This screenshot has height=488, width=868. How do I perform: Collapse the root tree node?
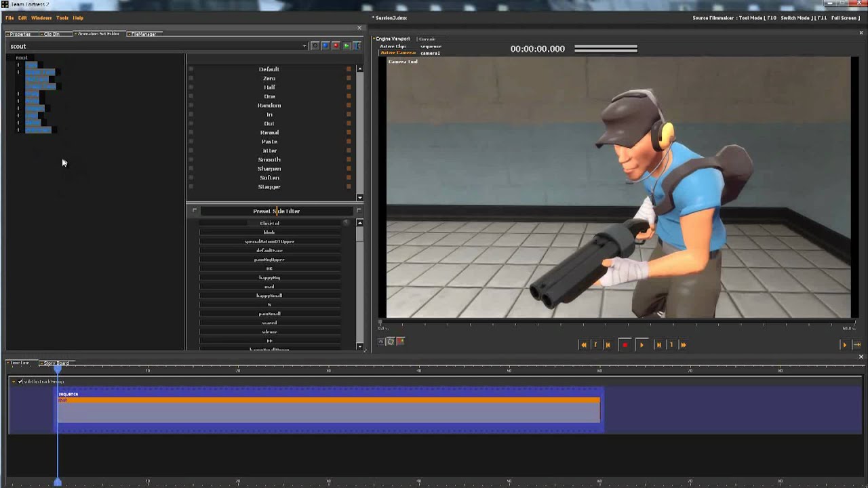[22, 58]
